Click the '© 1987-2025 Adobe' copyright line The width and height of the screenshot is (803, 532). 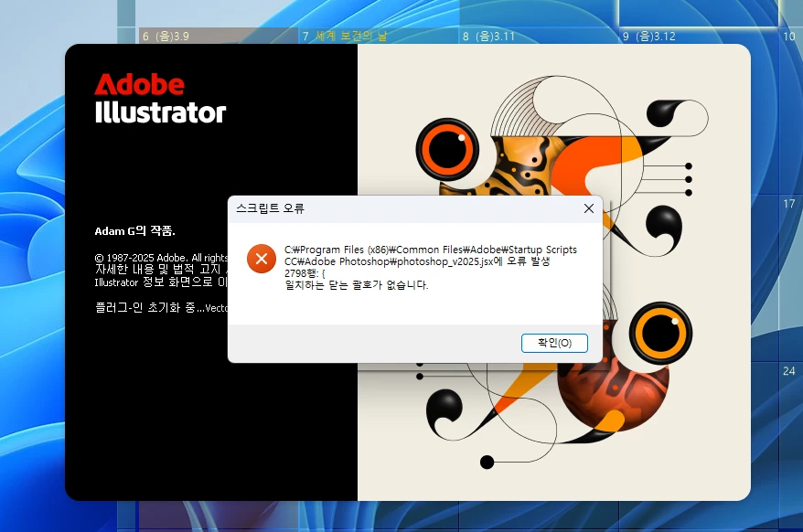161,258
